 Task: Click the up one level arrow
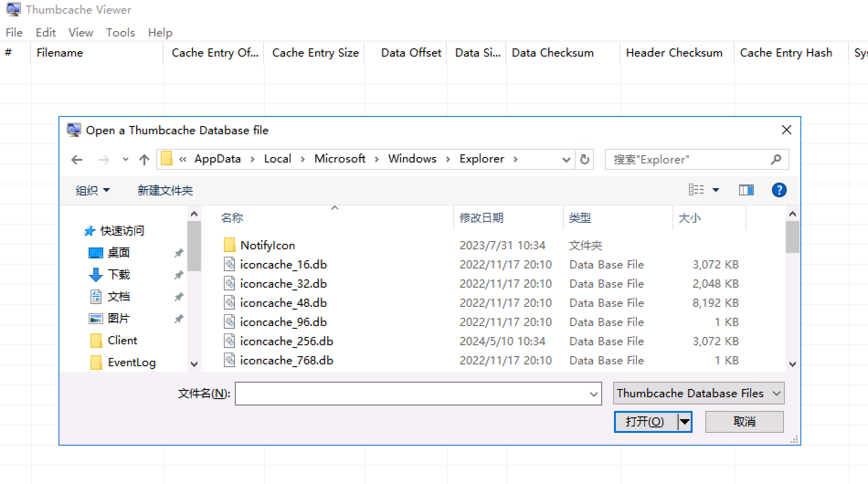tap(144, 159)
